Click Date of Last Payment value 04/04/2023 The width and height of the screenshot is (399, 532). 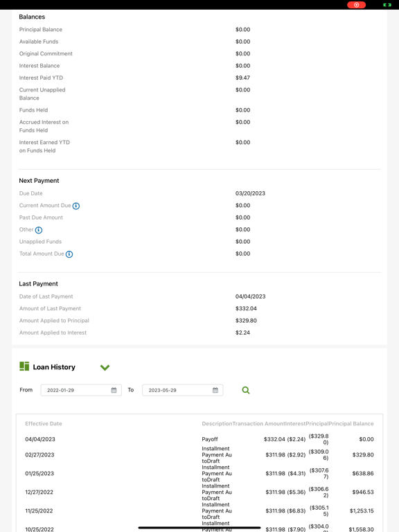tap(250, 296)
